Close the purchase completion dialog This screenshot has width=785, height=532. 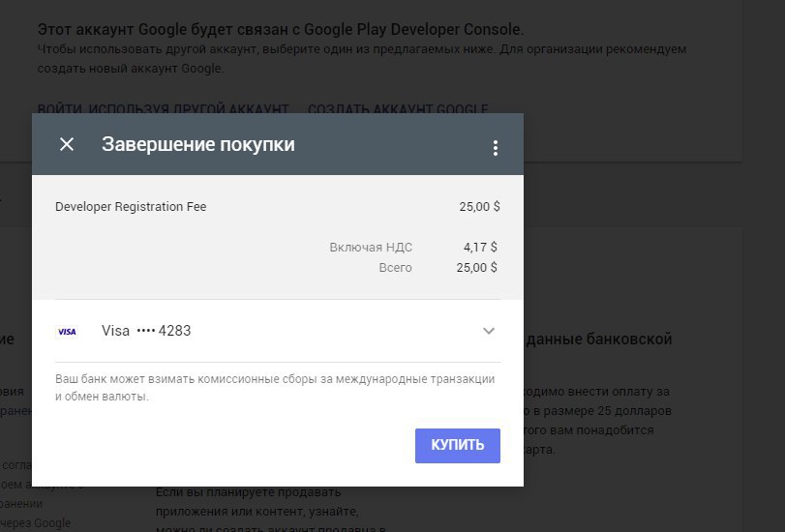point(67,144)
